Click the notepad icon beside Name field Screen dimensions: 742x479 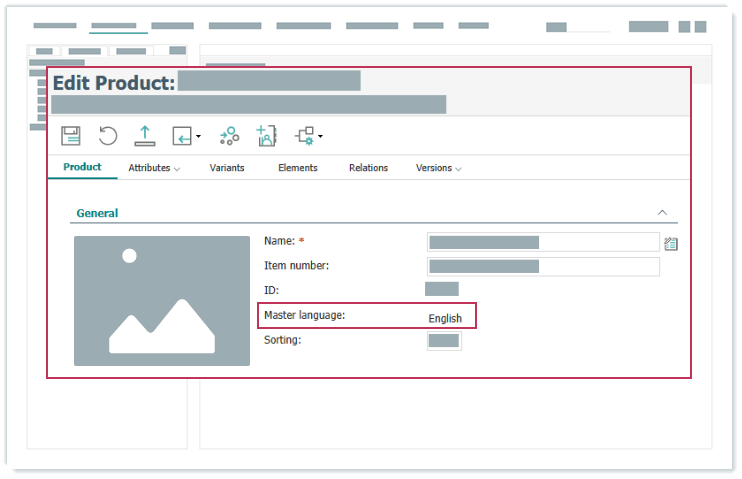671,243
